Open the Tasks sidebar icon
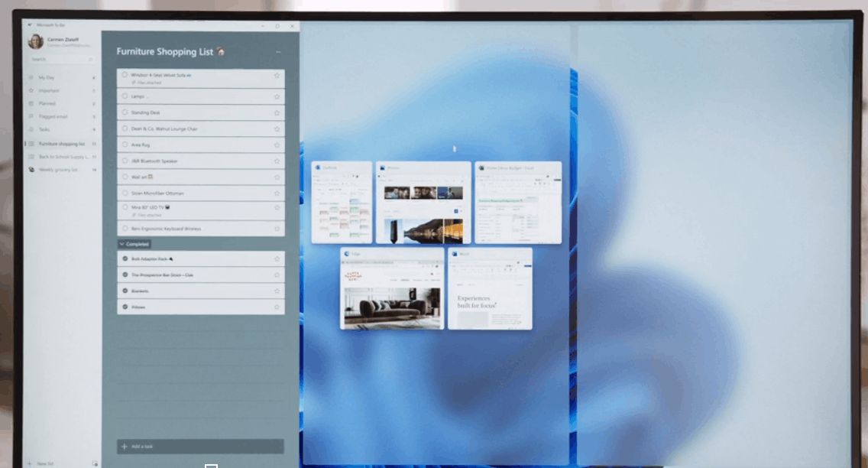The image size is (868, 468). (31, 129)
